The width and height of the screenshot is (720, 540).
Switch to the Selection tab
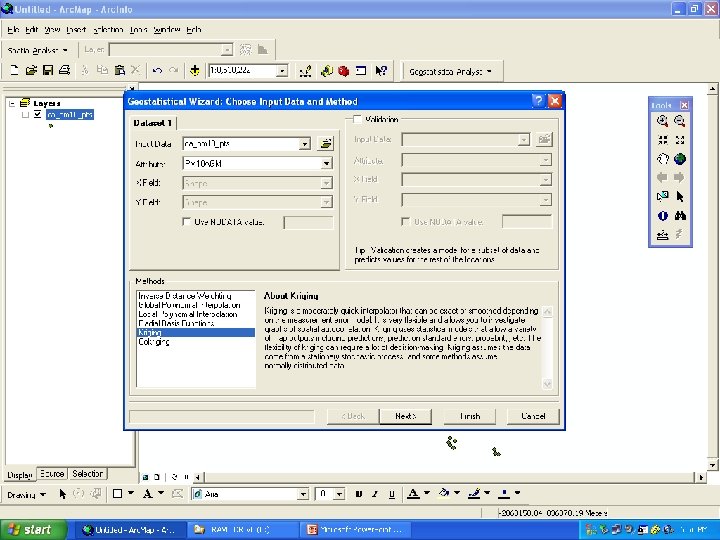pyautogui.click(x=87, y=473)
